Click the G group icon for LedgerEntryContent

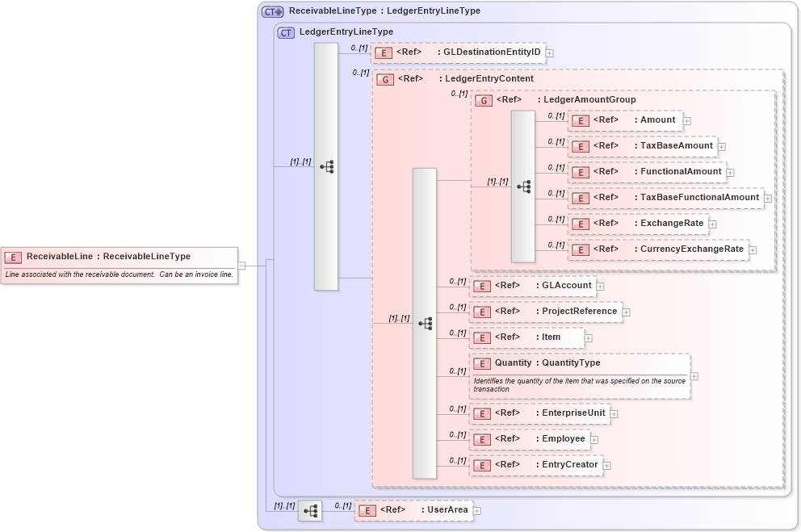pos(385,79)
